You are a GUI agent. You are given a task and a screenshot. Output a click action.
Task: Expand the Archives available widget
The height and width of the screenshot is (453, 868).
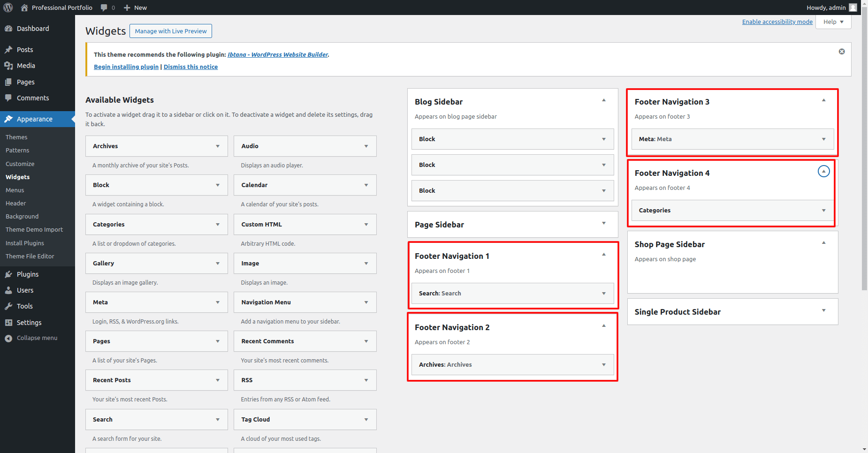pos(218,146)
